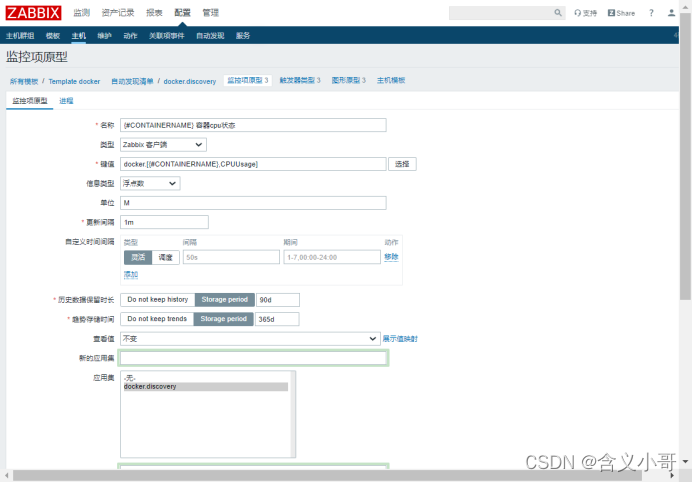Click the vertical page scrollbar
Screen dimensions: 692x482
pos(685,157)
